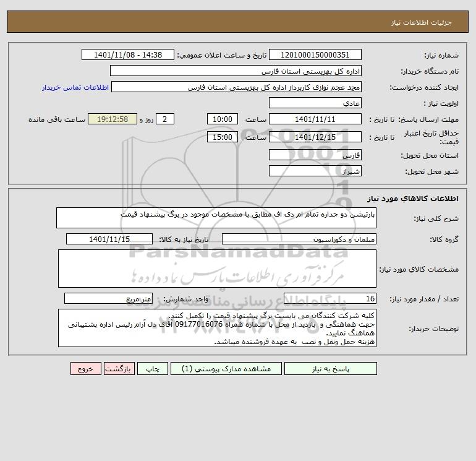Click the 'مهلت ارسال پاسخ: تا تاریخ :' label

414,119
